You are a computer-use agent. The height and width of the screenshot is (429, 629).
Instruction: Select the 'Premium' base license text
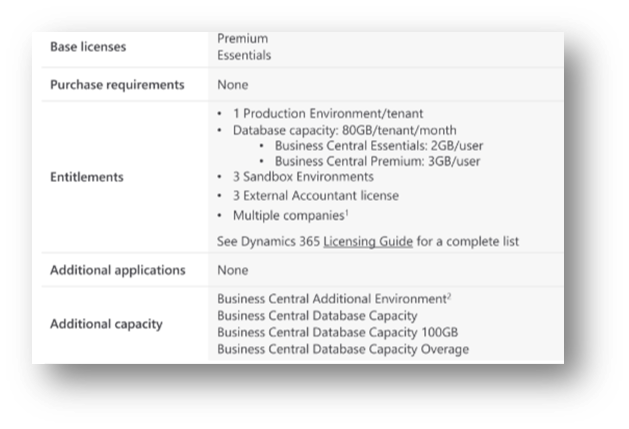[x=243, y=39]
